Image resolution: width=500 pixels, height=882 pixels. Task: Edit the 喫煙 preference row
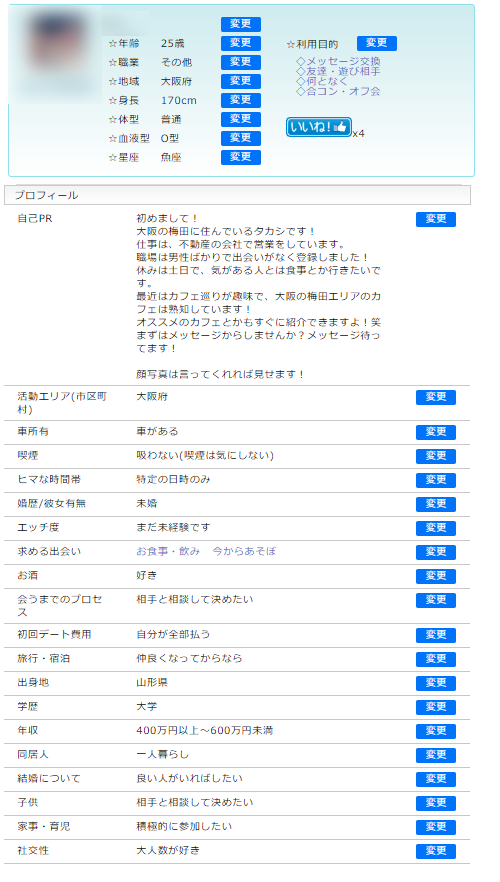tap(436, 456)
